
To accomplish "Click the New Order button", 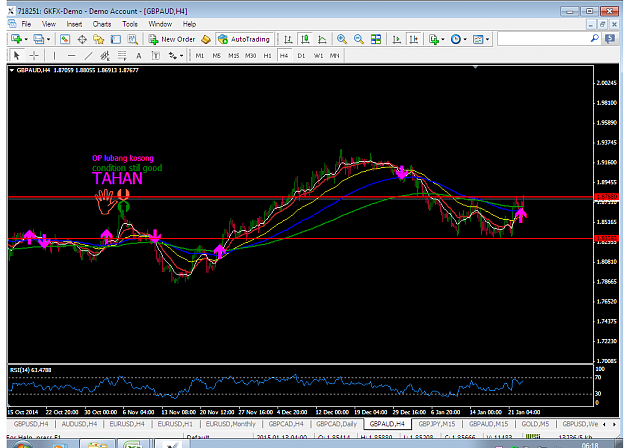I will (172, 39).
